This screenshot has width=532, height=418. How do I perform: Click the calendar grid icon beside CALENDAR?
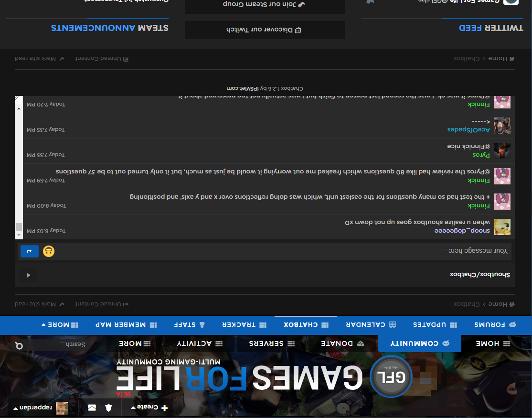[392, 325]
